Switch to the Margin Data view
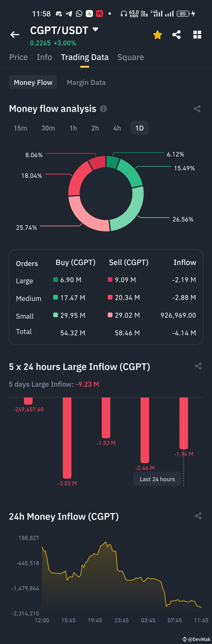This screenshot has width=212, height=644. coord(86,82)
